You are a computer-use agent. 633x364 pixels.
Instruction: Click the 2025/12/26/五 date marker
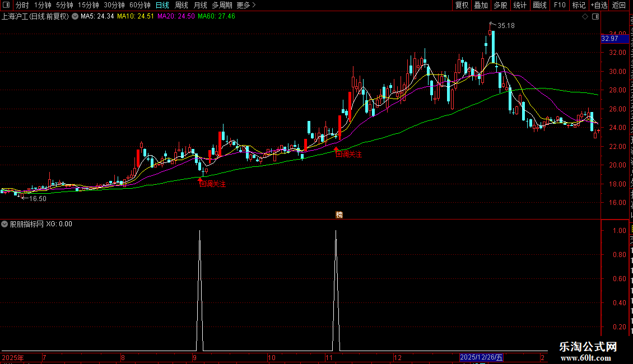(481, 357)
